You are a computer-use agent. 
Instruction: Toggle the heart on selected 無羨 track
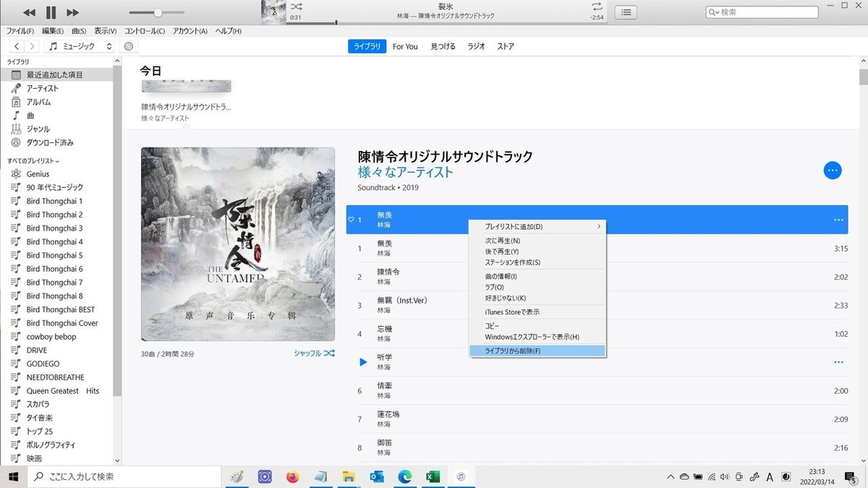pyautogui.click(x=351, y=219)
